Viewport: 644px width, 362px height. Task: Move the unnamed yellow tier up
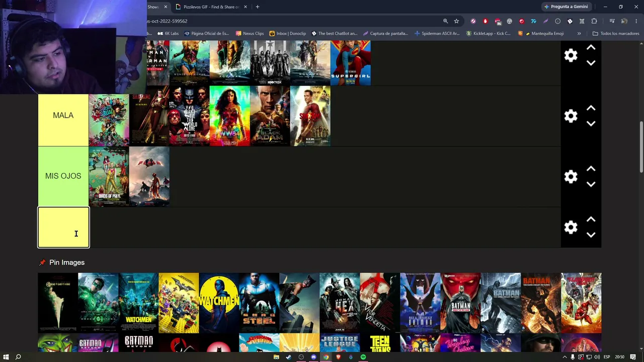pyautogui.click(x=591, y=220)
